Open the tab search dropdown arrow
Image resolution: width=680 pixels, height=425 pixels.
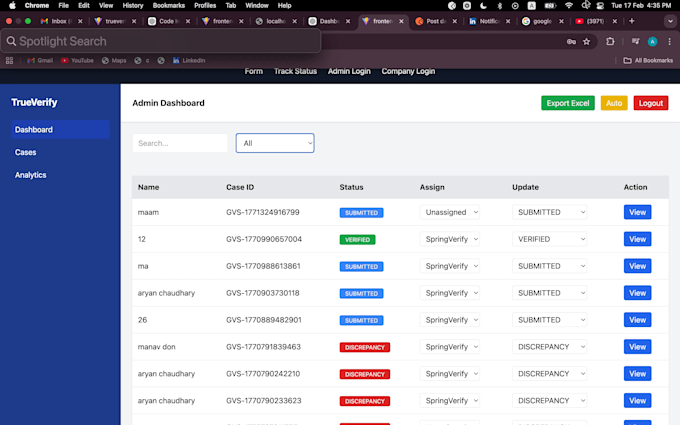670,21
